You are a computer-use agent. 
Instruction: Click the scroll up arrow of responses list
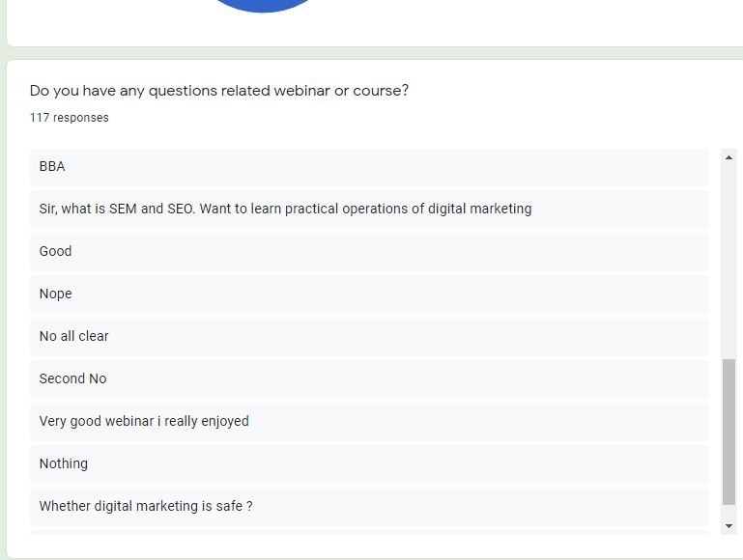(x=729, y=157)
